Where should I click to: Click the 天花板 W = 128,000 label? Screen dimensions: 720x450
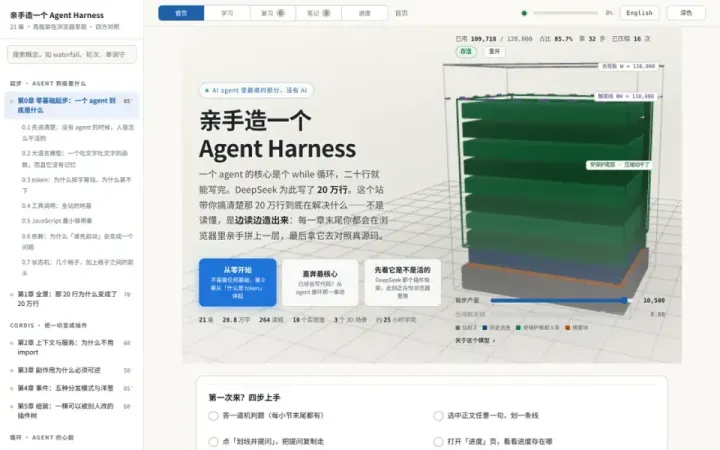pos(628,66)
